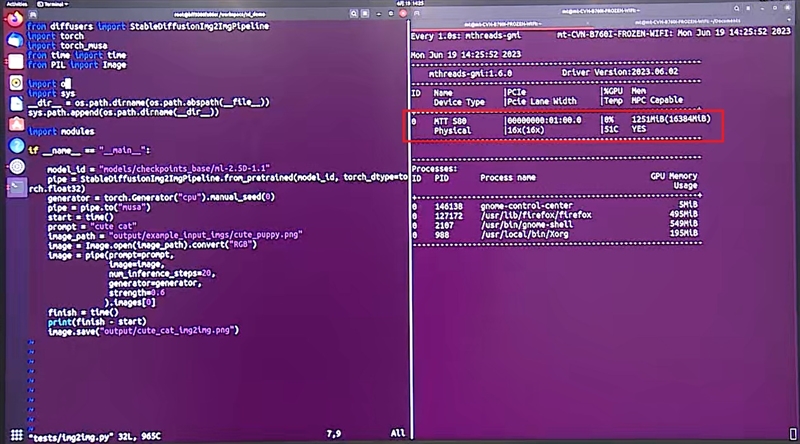This screenshot has width=800, height=444.
Task: Minimize the left terminal window
Action: [379, 14]
